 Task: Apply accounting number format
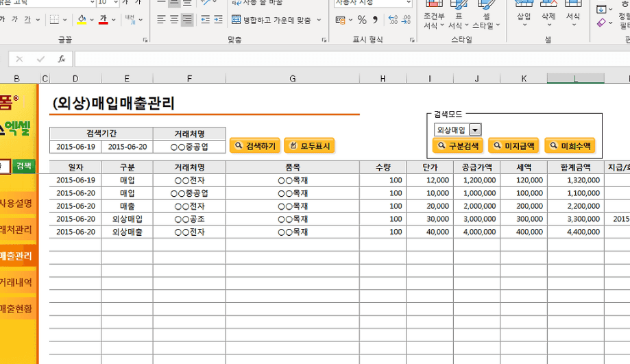coord(340,20)
